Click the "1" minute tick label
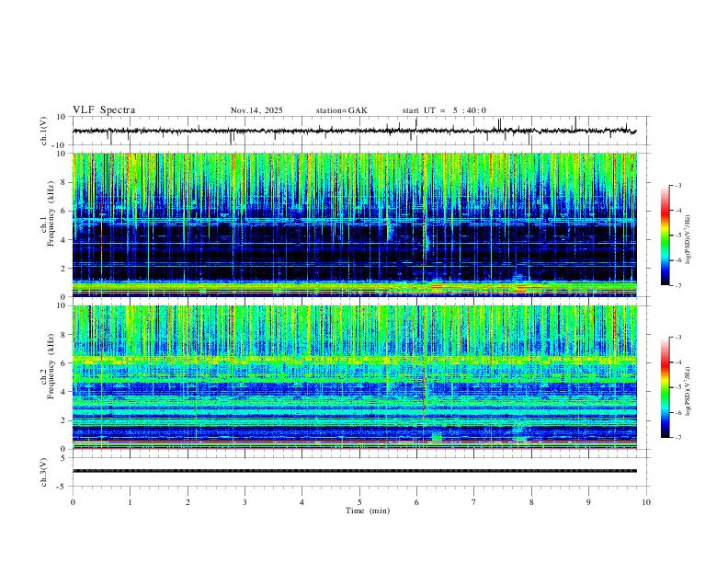This screenshot has height=563, width=728. (x=130, y=502)
